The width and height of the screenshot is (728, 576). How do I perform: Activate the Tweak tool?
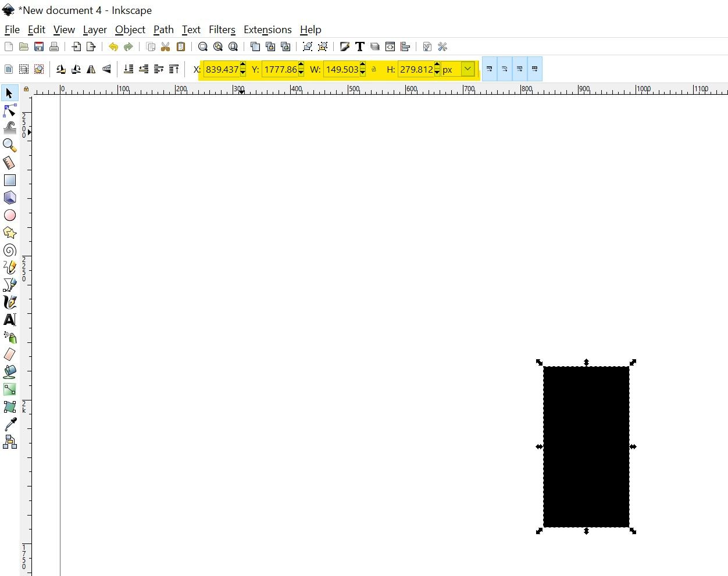click(x=9, y=128)
